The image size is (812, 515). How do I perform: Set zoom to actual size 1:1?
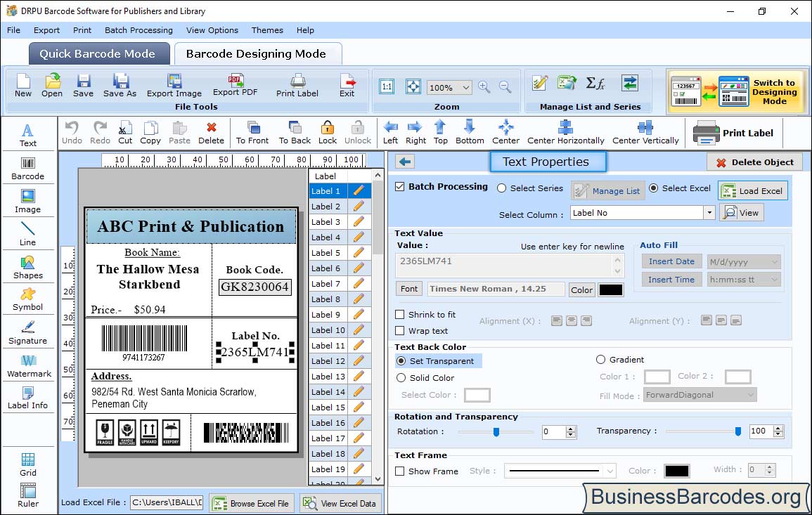(387, 86)
